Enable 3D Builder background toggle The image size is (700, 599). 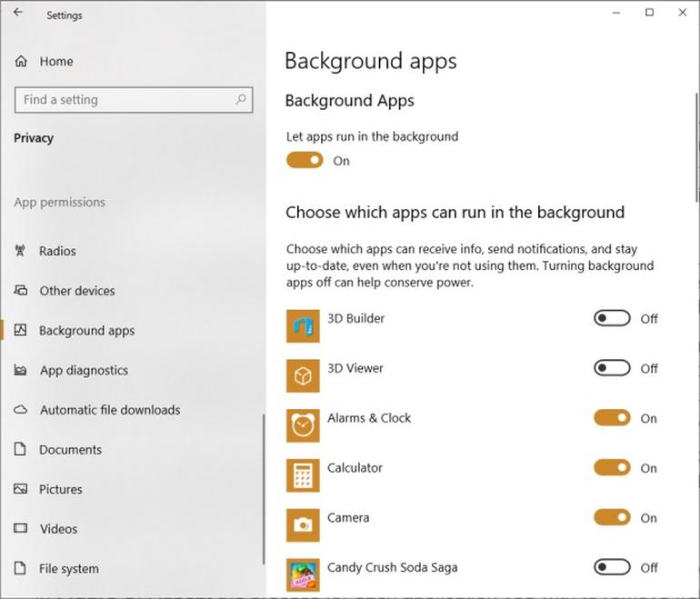tap(612, 318)
